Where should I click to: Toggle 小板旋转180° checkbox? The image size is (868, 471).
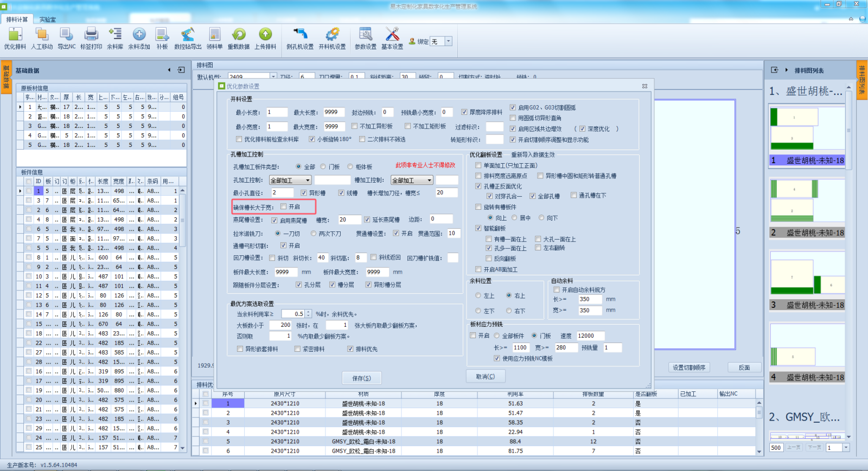coord(312,139)
